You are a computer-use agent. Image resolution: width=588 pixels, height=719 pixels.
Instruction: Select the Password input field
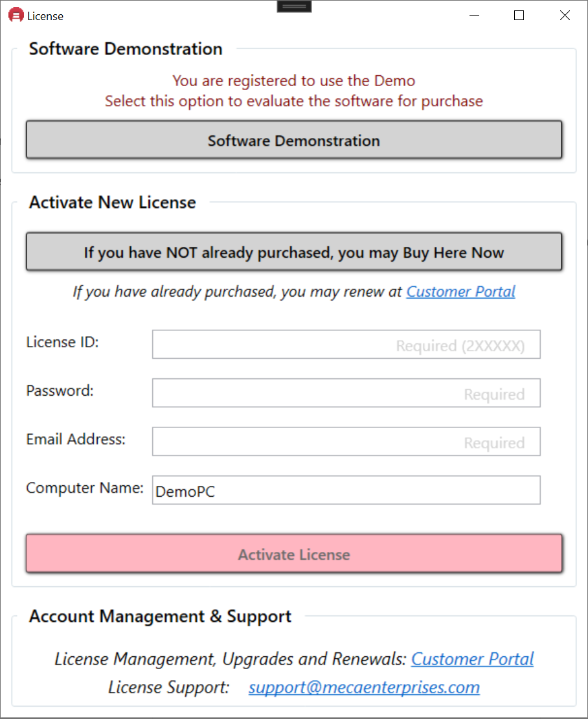click(x=346, y=393)
